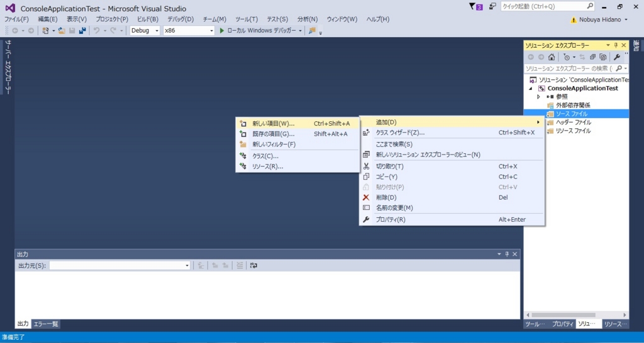Open the debugger target dropdown arrow

301,31
